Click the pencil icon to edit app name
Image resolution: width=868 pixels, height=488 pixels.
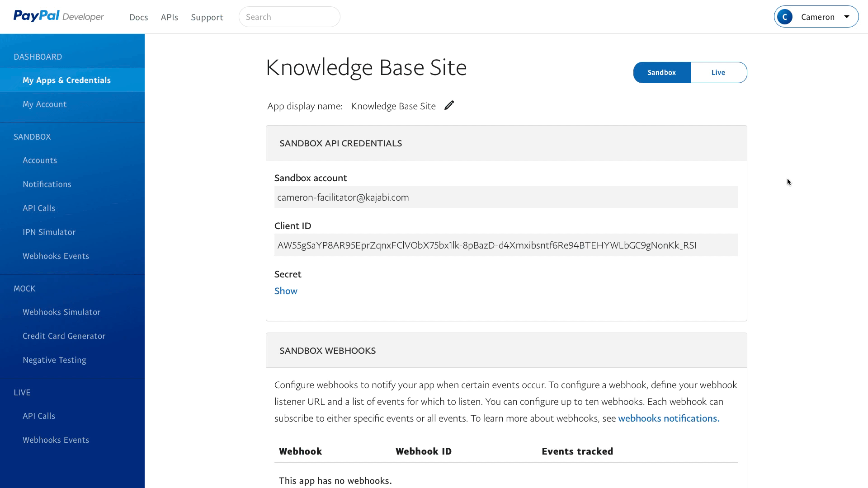(x=449, y=105)
